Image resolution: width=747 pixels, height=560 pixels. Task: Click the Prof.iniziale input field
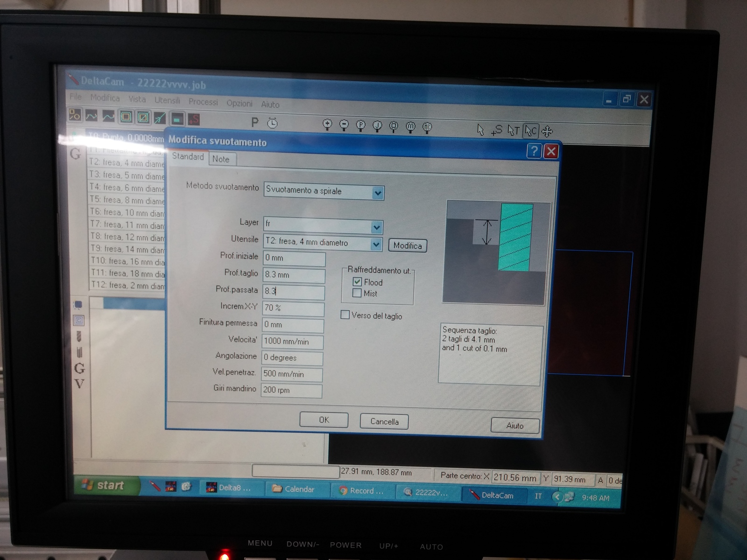click(294, 258)
